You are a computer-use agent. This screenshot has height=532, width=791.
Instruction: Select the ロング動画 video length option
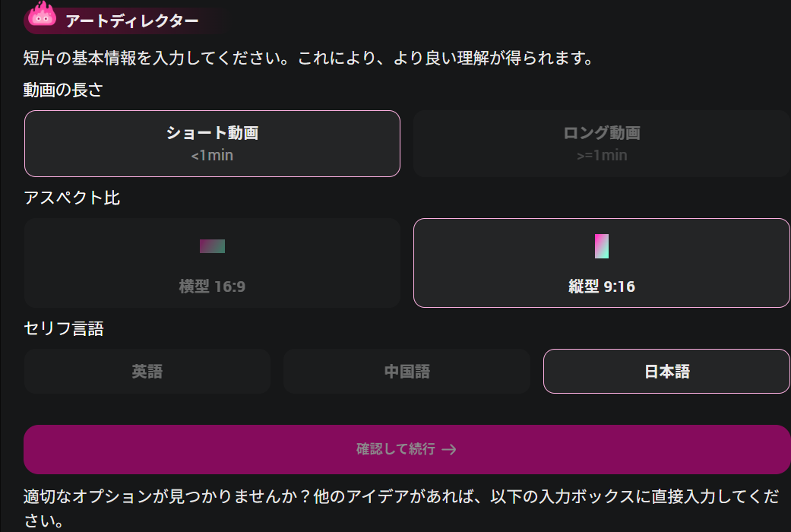pyautogui.click(x=601, y=143)
